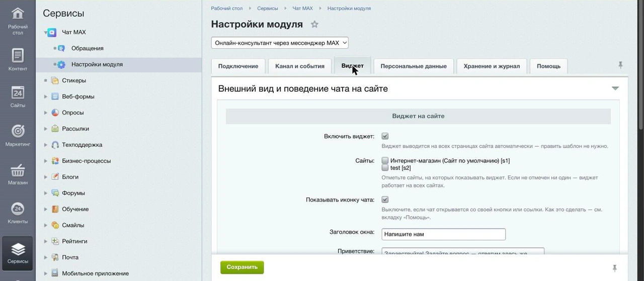Uncheck Показывать иконку чата checkbox
Screen dimensions: 644x281
pos(385,200)
